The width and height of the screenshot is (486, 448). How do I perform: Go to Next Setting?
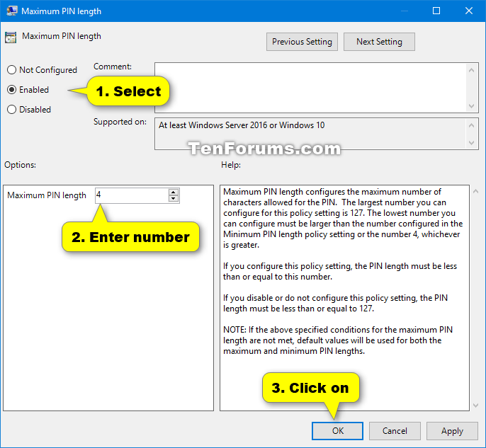379,42
